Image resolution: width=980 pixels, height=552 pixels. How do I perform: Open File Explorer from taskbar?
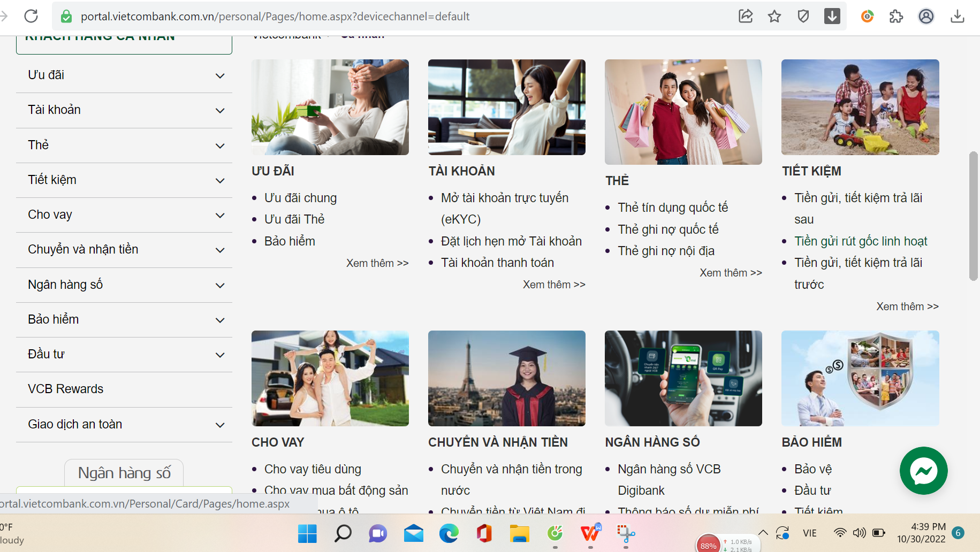(519, 533)
